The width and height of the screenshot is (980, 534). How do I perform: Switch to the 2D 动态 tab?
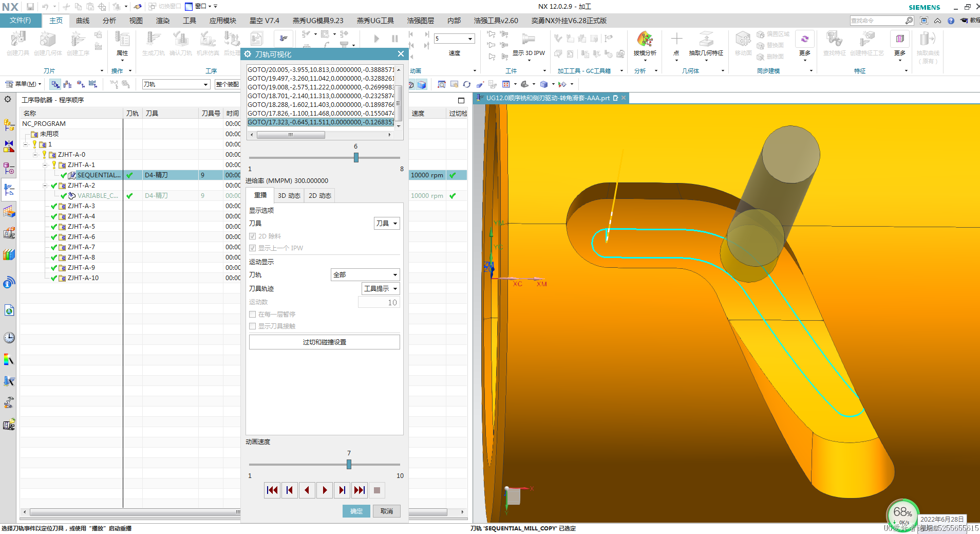pyautogui.click(x=319, y=196)
